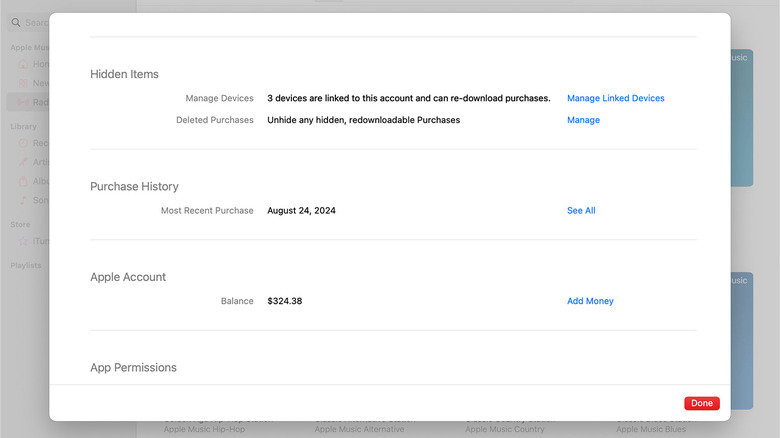780x438 pixels.
Task: Select the Artists microphone icon
Action: [x=23, y=162]
